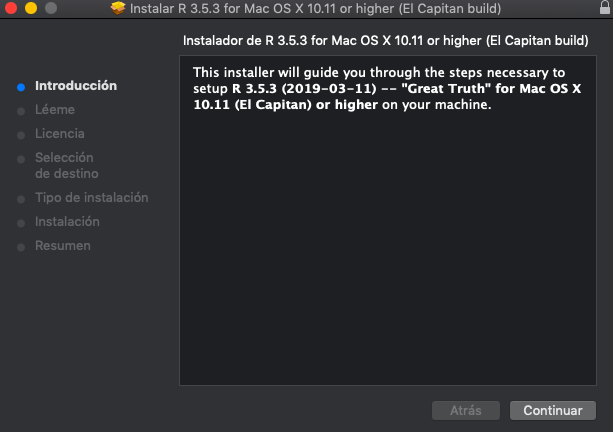
Task: Click the bullet dot beside Resumen
Action: 21,247
